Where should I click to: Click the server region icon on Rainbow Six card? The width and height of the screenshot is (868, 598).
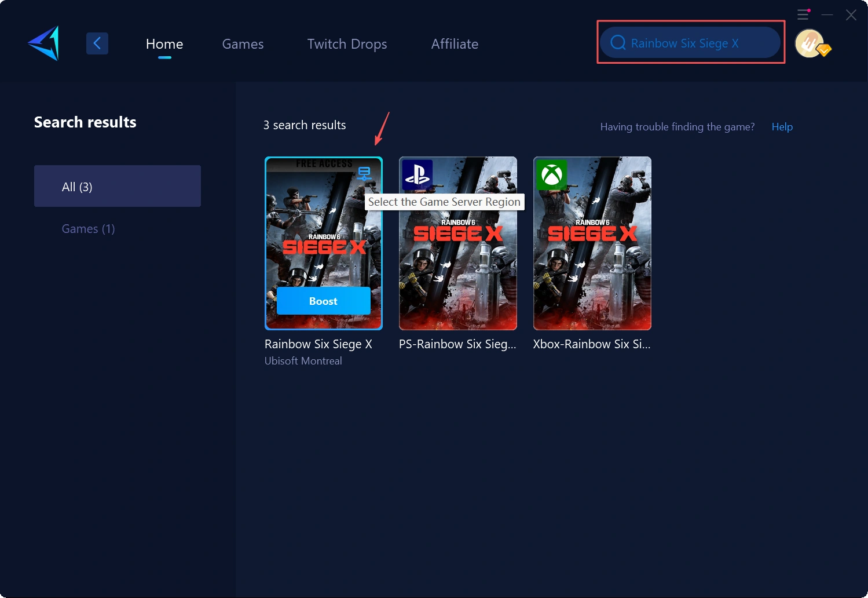(x=364, y=173)
